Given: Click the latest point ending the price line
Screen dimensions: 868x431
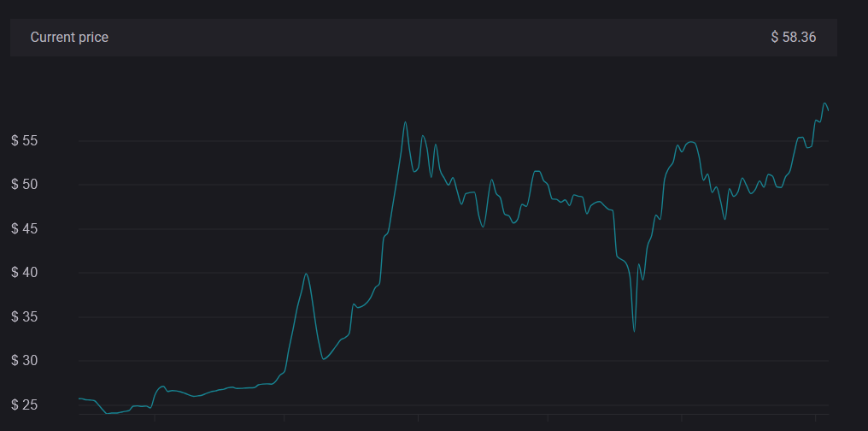Looking at the screenshot, I should (828, 111).
